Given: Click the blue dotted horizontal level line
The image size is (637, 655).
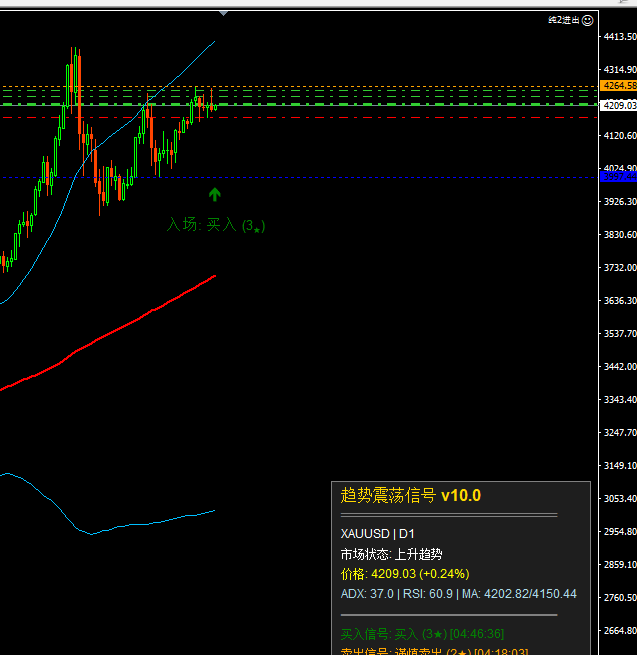Looking at the screenshot, I should (x=400, y=177).
